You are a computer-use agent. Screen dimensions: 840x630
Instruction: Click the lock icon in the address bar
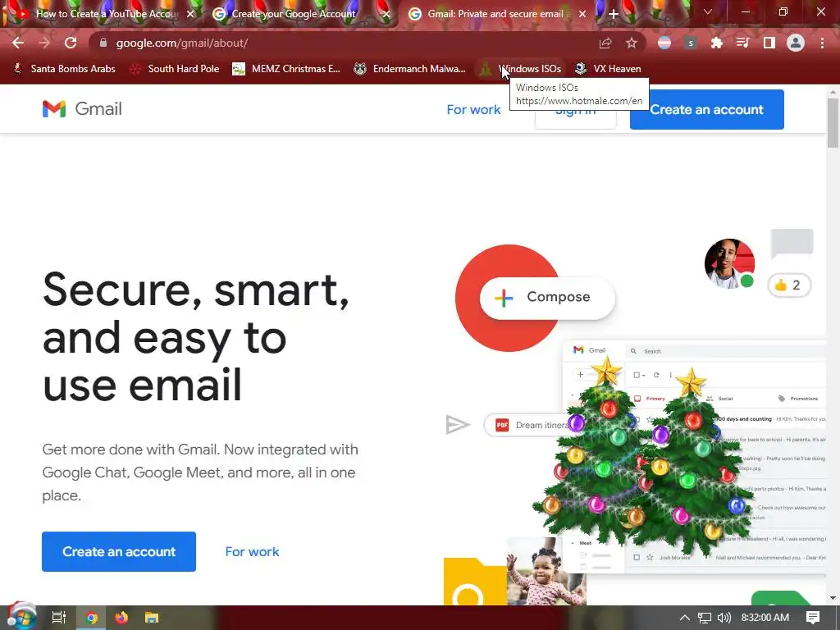coord(103,43)
